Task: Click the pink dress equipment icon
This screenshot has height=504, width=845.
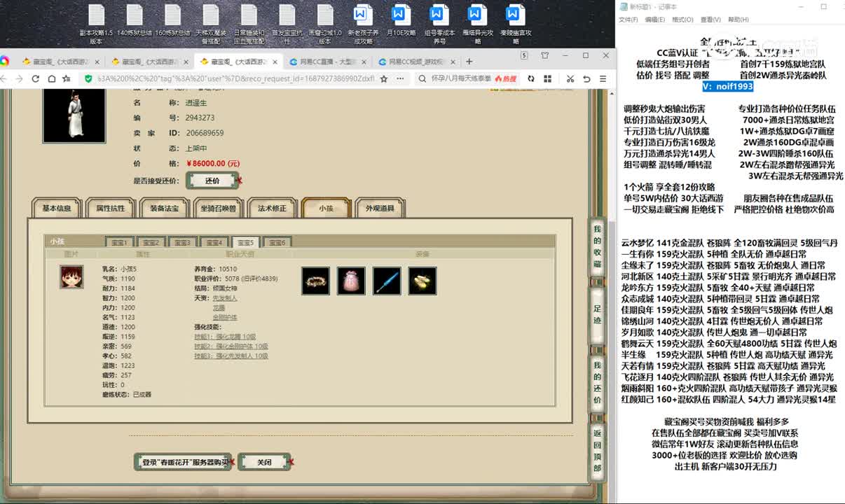Action: pyautogui.click(x=351, y=281)
